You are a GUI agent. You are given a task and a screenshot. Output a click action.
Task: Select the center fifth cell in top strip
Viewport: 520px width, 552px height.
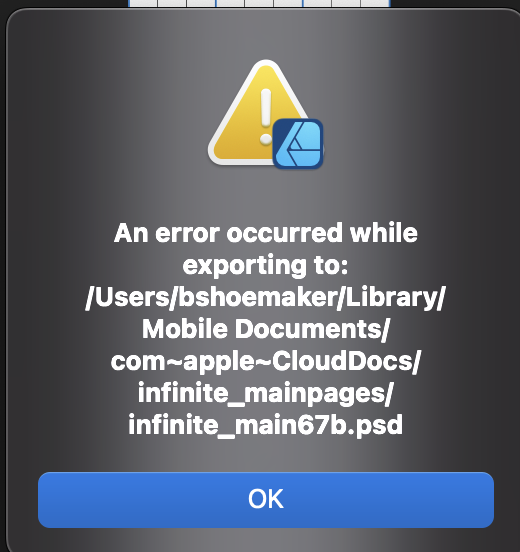tap(259, 3)
